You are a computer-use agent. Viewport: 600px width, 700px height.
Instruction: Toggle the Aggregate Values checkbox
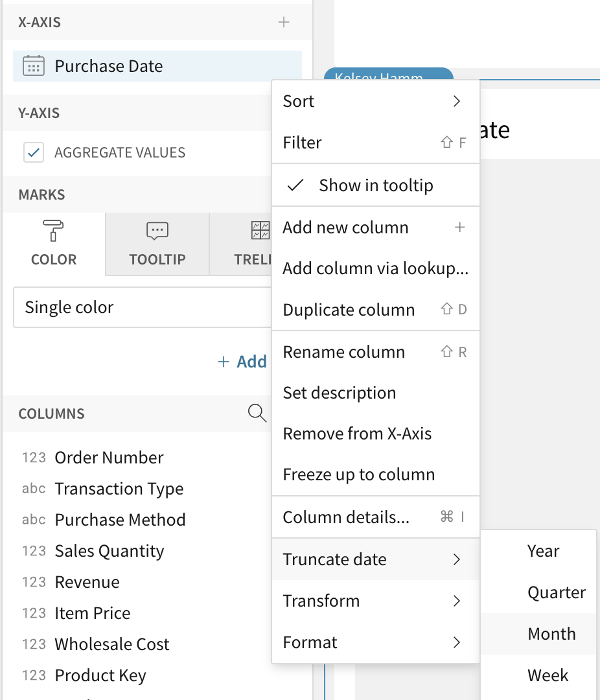point(33,153)
